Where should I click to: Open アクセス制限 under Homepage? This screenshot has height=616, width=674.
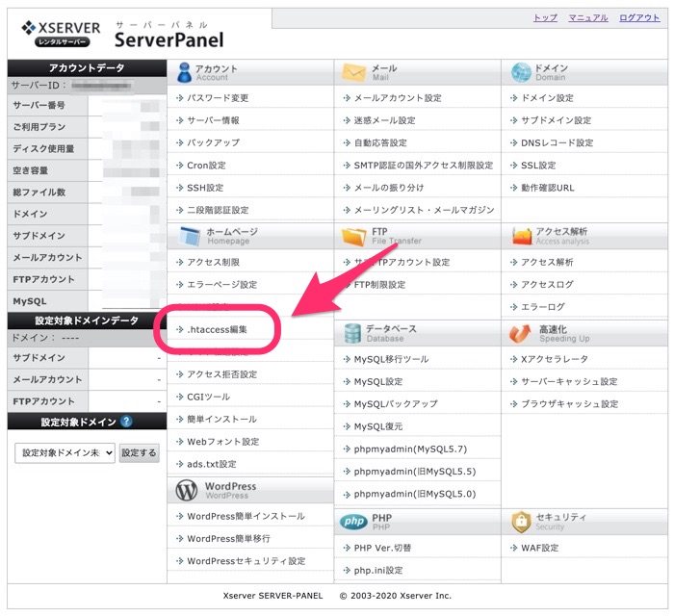pyautogui.click(x=213, y=262)
